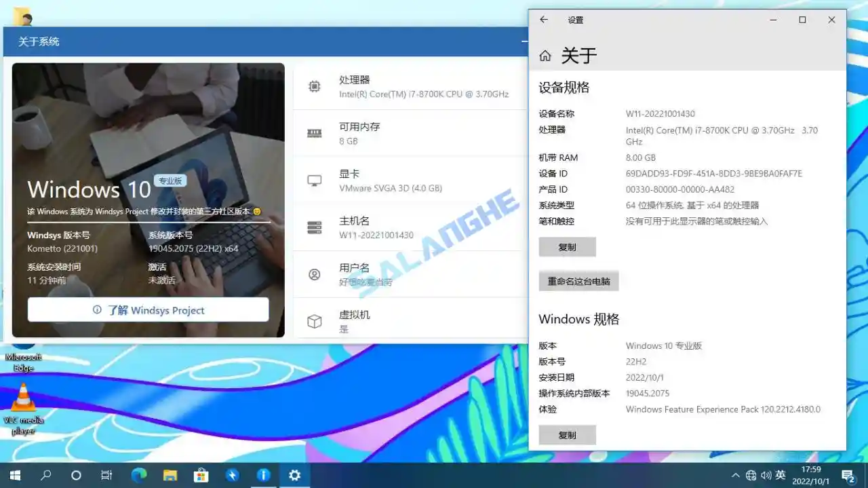Open Microsoft Edge from the taskbar
868x488 pixels.
pos(138,475)
